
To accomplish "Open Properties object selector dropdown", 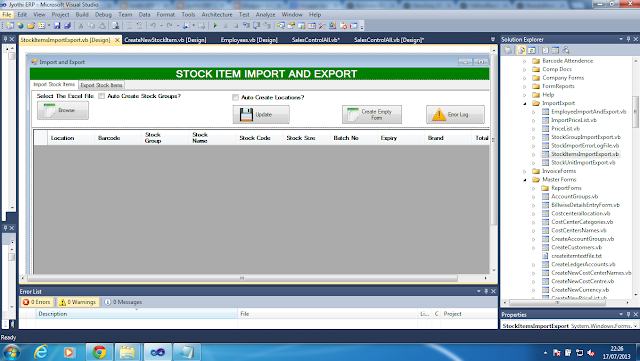I will tap(635, 326).
